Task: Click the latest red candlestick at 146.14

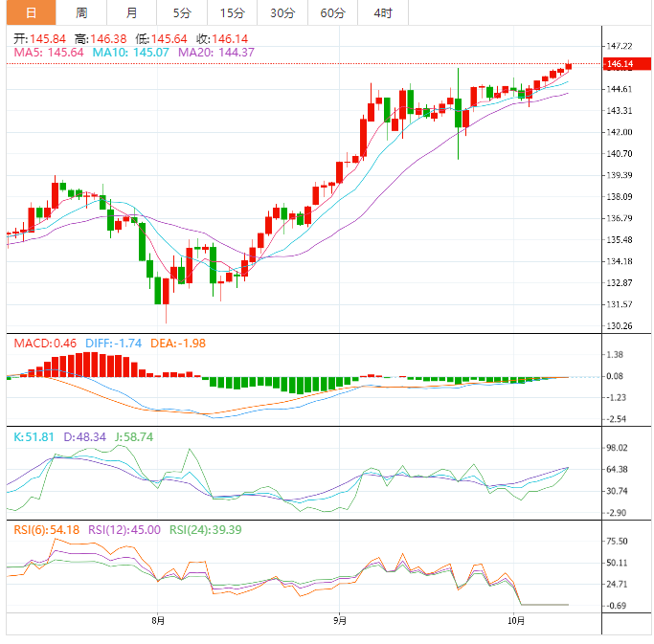Action: (569, 66)
